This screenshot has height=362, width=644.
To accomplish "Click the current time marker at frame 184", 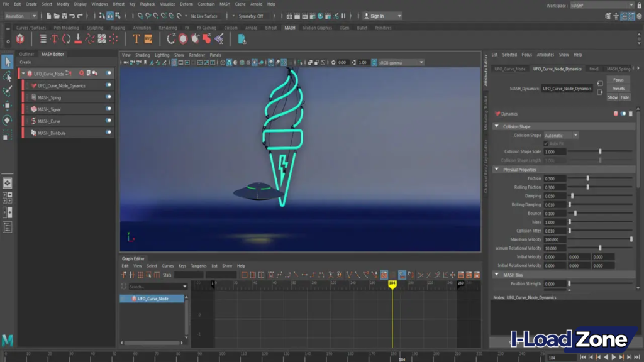I will 392,284.
